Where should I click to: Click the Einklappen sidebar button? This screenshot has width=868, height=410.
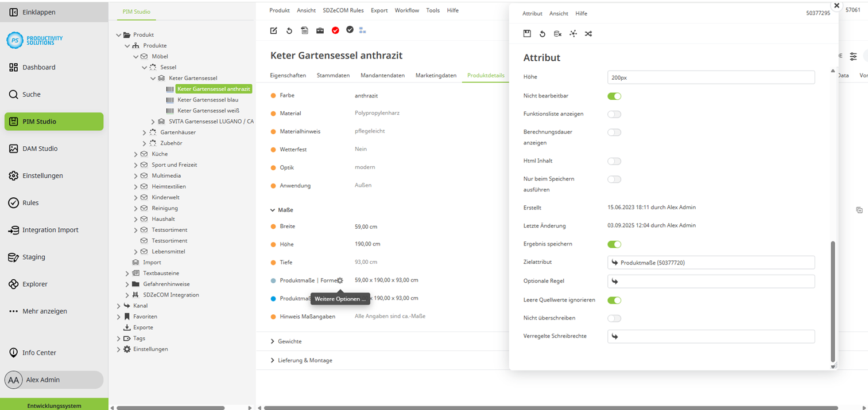tap(38, 12)
